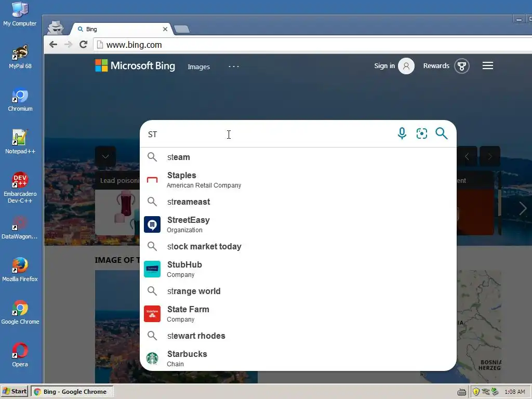Open Notepad++ desktop shortcut
This screenshot has height=399, width=532.
pos(20,142)
